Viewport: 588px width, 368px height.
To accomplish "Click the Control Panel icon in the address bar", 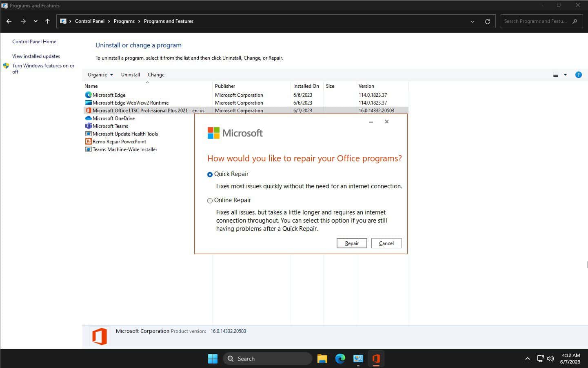I will coord(63,21).
